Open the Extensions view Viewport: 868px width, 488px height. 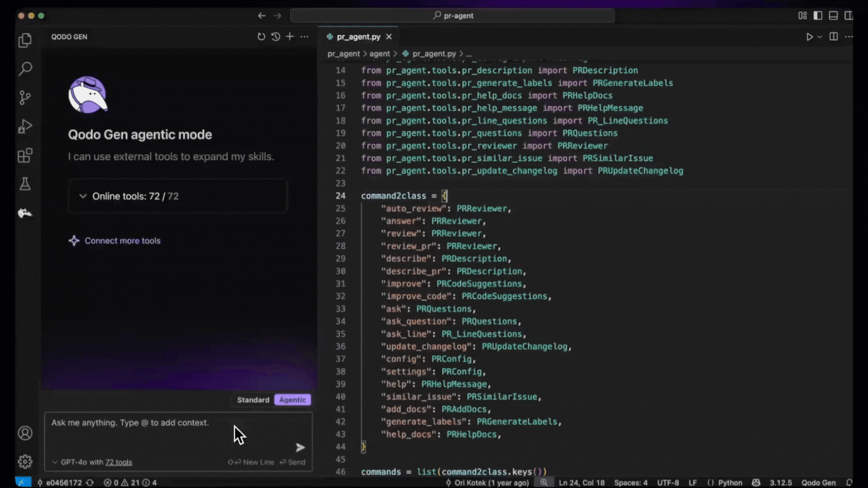[x=25, y=155]
